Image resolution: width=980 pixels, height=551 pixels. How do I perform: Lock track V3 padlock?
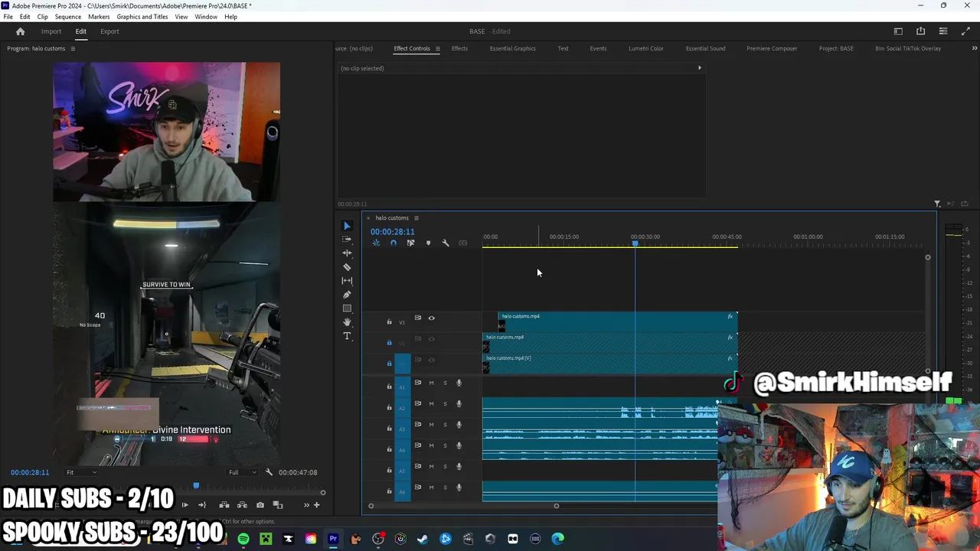pos(389,322)
